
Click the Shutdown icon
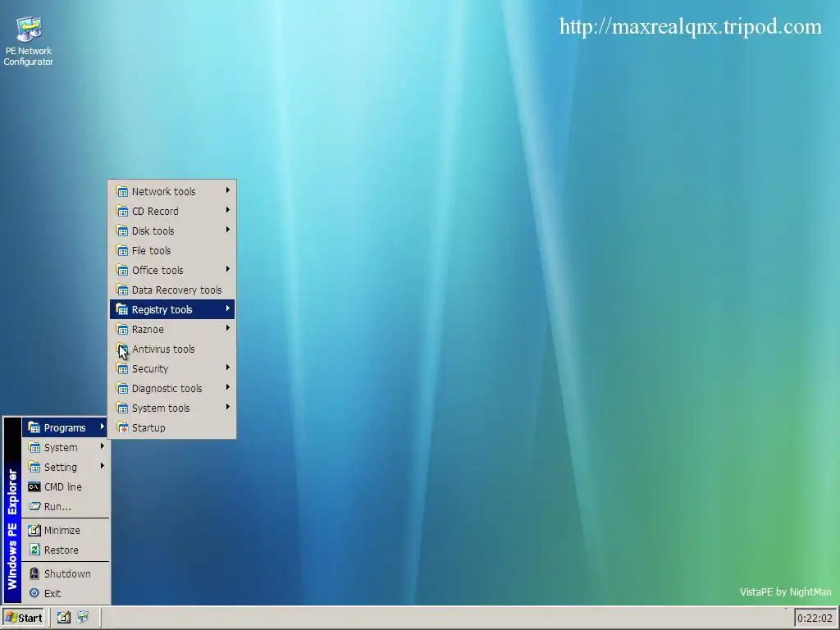click(x=34, y=573)
